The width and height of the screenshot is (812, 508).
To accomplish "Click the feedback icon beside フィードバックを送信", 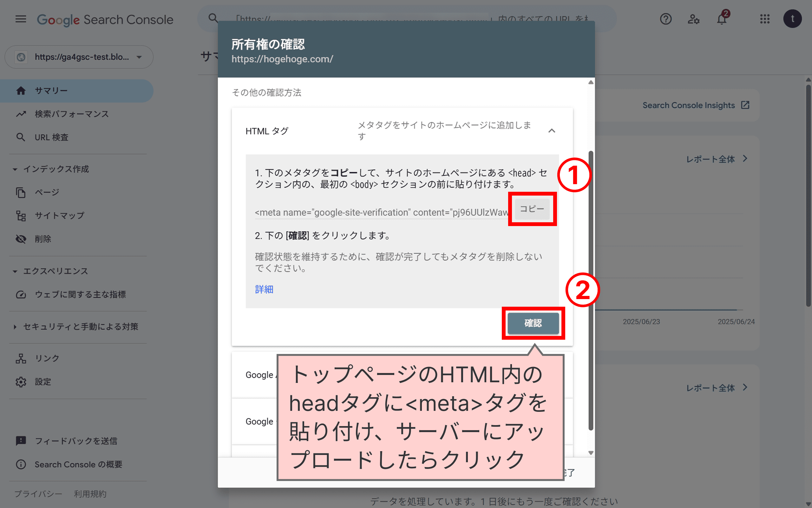I will point(21,441).
